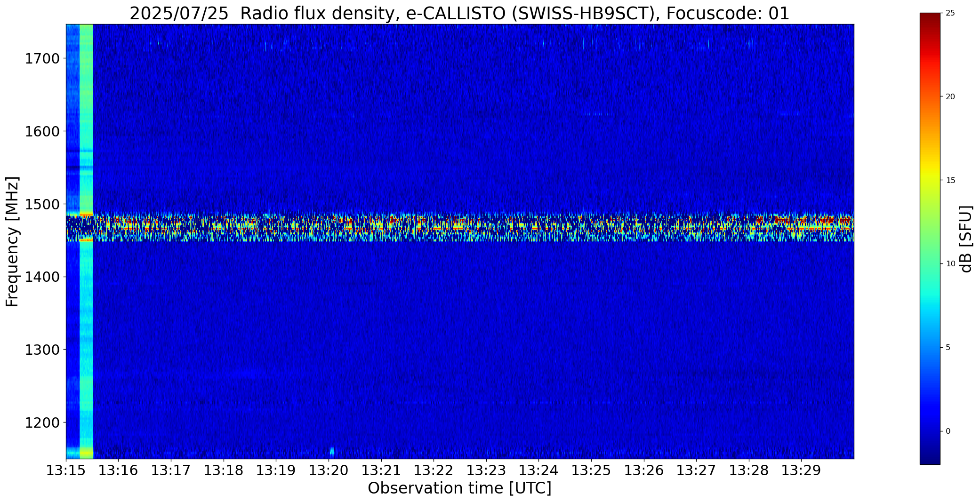Viewport: 980px width, 502px height.
Task: Click the 1300 frequency tick label
Action: (42, 350)
